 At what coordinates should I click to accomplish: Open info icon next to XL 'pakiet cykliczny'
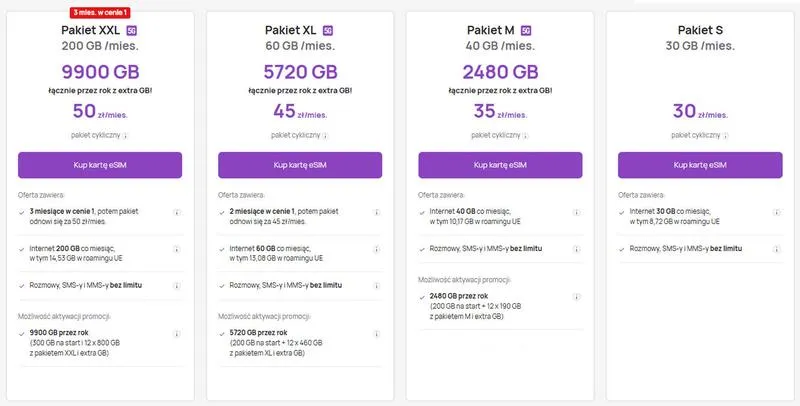pos(325,136)
